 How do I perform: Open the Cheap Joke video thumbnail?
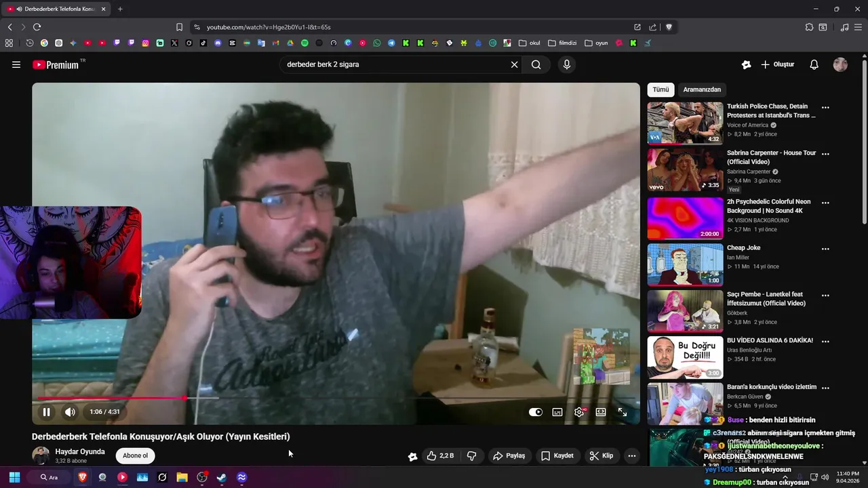coord(685,264)
